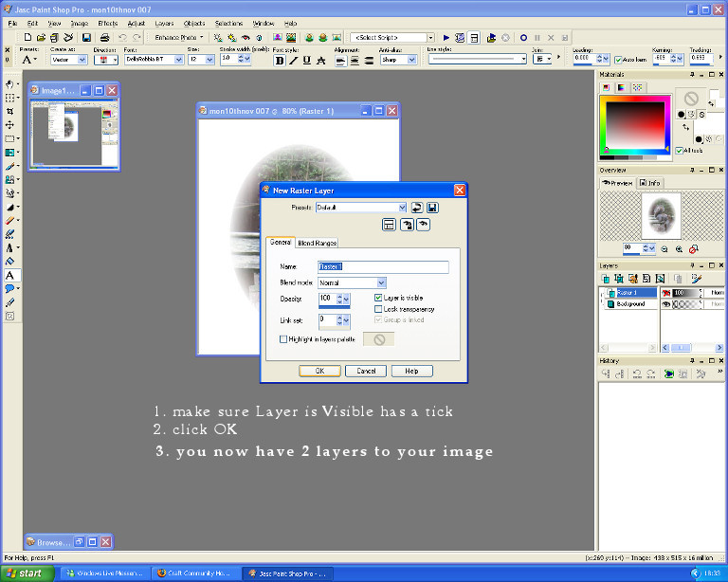Screen dimensions: 728x582
Task: Open the Select Script dropdown
Action: (431, 38)
